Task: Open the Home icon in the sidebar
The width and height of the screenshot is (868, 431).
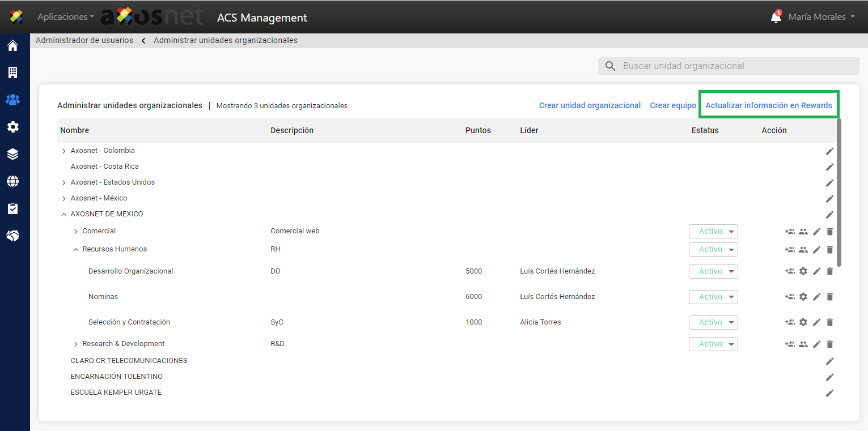Action: (12, 46)
